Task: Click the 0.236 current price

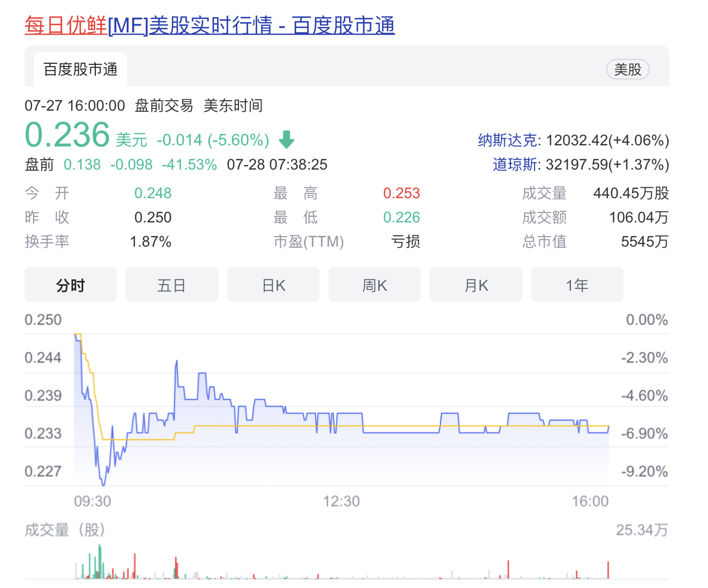Action: click(x=68, y=135)
